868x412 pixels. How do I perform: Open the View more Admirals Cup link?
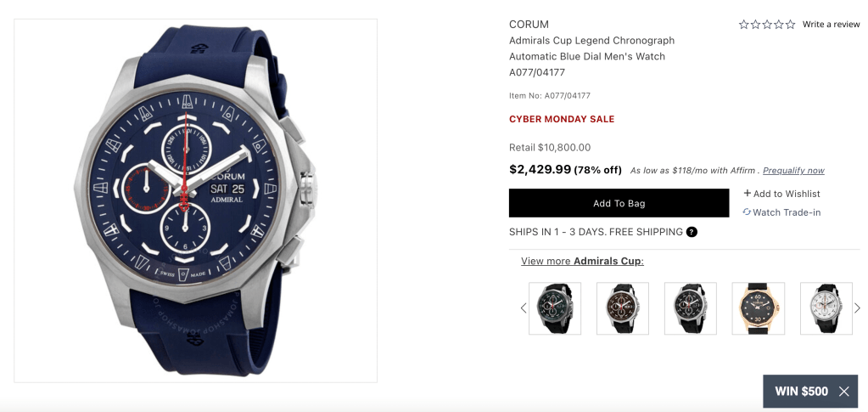tap(582, 261)
